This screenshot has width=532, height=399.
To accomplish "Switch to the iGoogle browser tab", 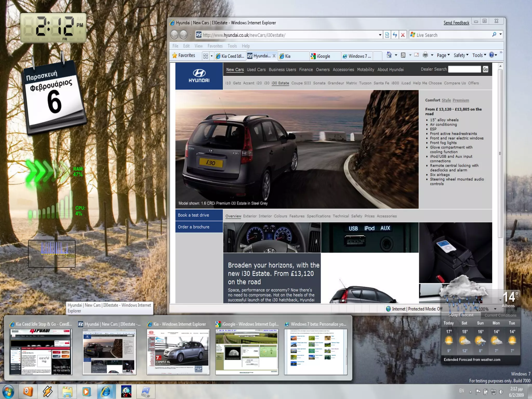I will (323, 56).
